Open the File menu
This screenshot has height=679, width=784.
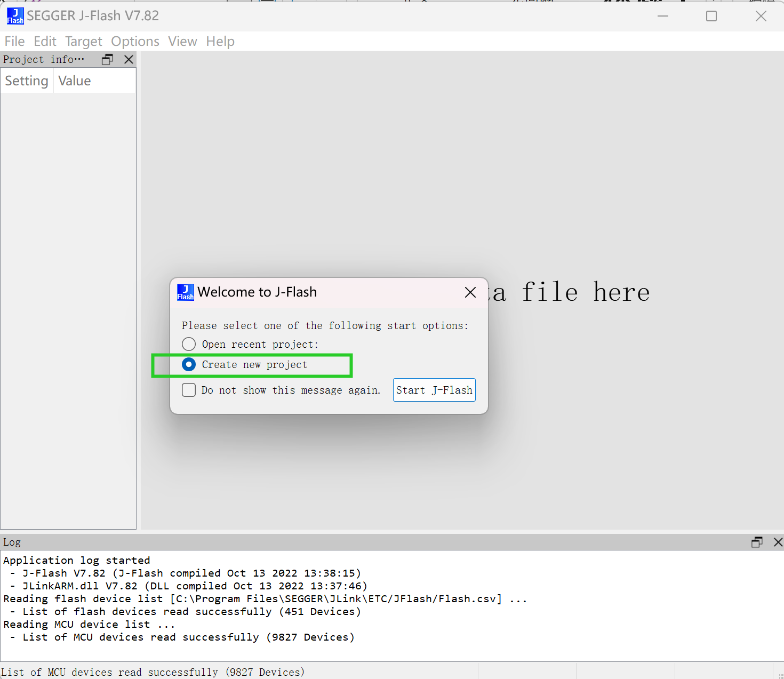[14, 42]
